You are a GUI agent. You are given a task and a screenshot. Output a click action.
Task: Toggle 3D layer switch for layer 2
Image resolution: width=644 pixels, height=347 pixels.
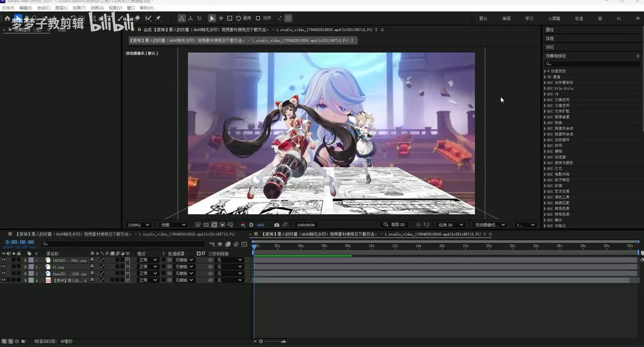[127, 267]
